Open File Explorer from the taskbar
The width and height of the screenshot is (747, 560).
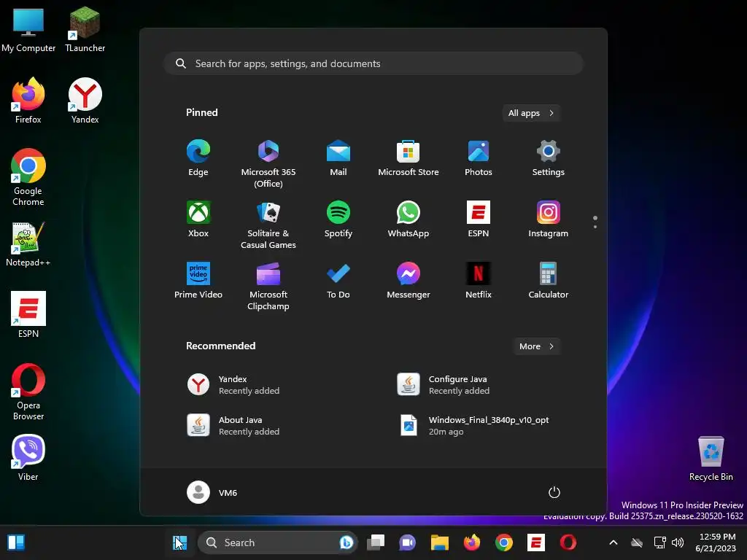(440, 542)
